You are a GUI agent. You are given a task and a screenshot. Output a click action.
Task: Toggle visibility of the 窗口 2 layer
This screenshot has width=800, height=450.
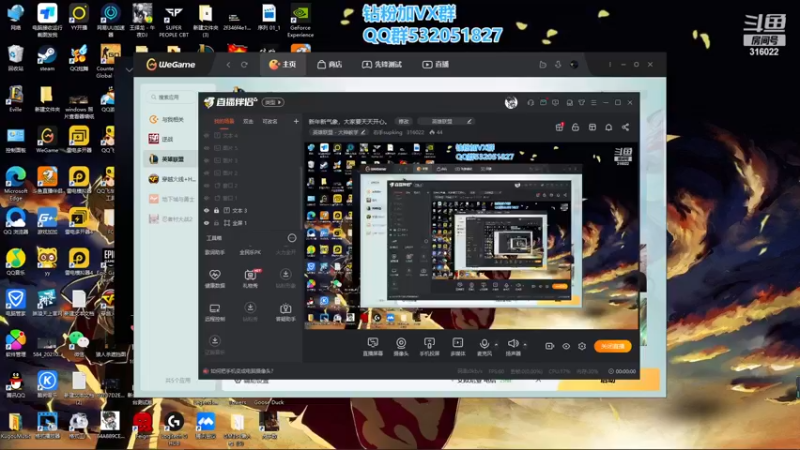[x=207, y=186]
